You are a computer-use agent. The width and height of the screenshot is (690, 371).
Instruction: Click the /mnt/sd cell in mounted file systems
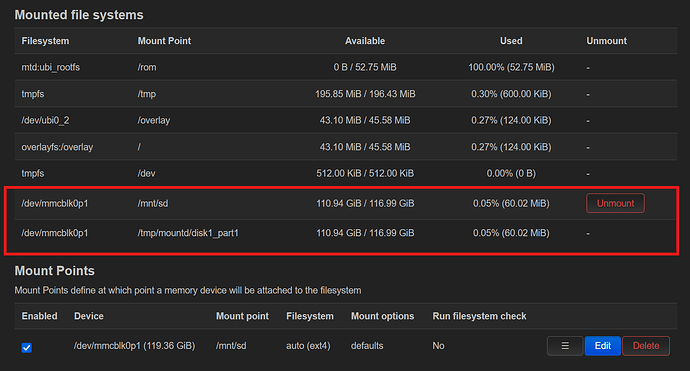pyautogui.click(x=153, y=203)
